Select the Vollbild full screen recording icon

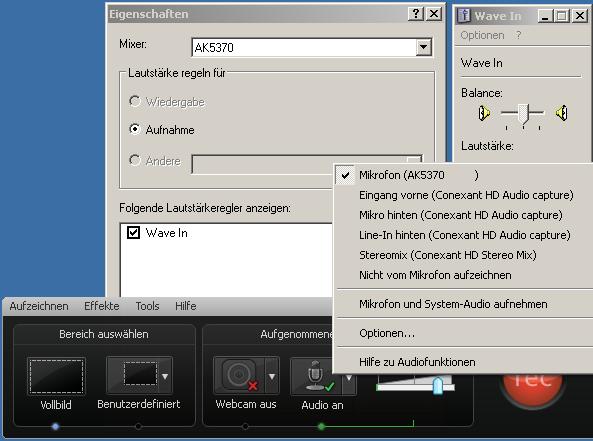[x=56, y=376]
